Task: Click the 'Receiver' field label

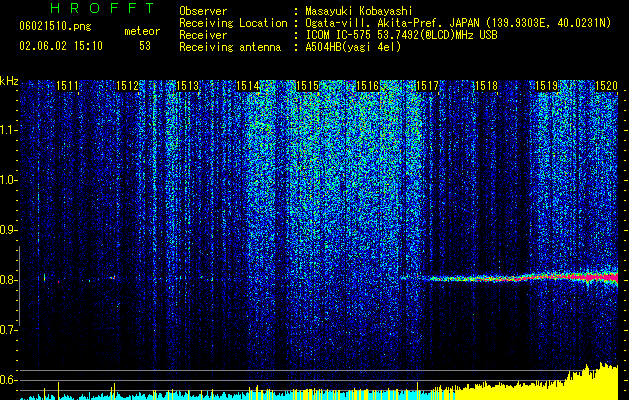Action: [203, 35]
